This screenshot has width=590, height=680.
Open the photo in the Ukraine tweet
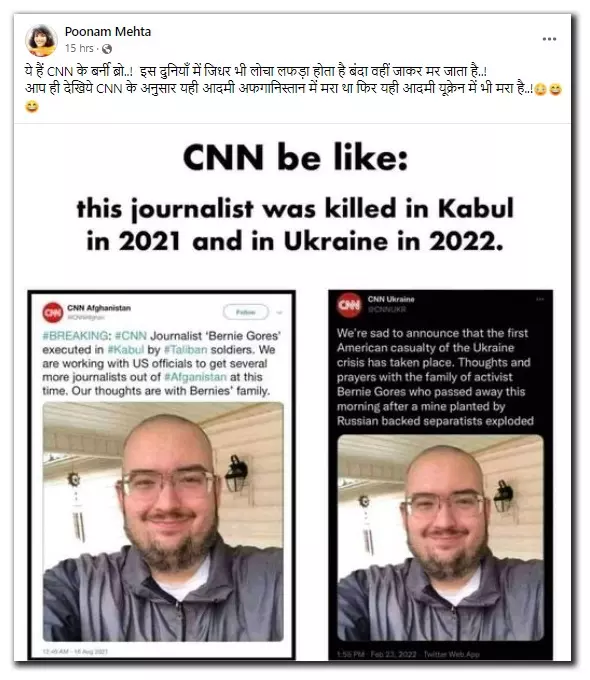pos(440,538)
